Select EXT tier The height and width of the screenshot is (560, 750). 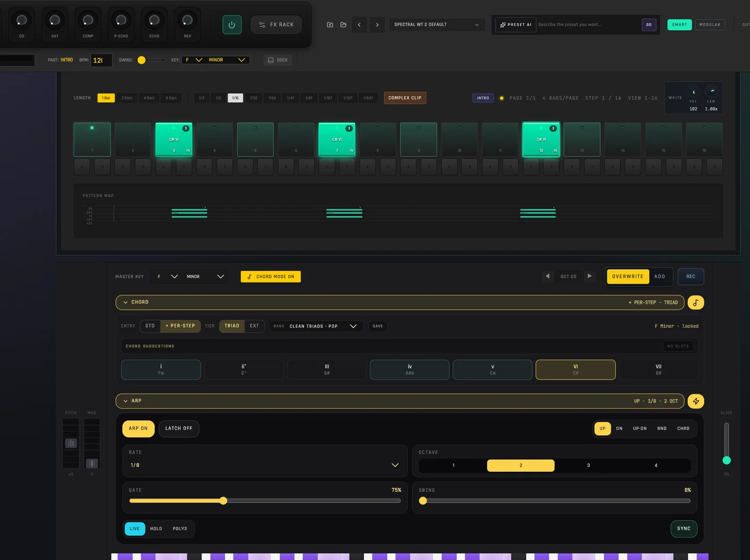254,326
